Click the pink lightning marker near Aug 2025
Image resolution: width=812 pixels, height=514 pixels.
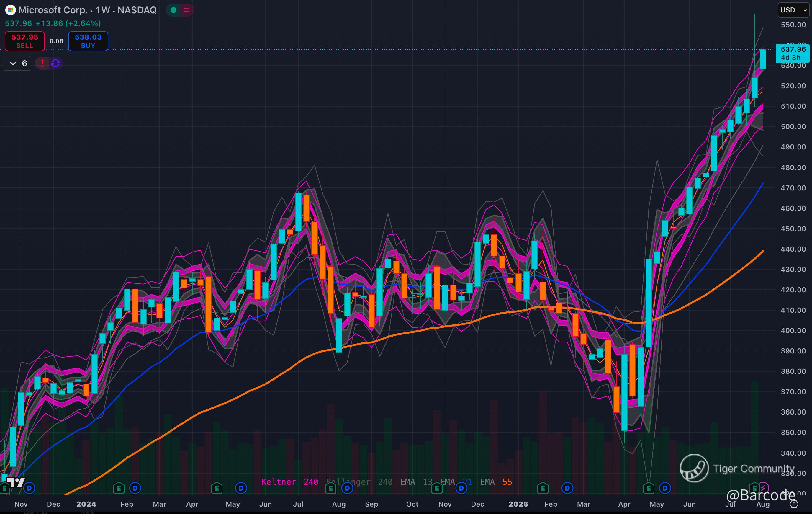pyautogui.click(x=764, y=488)
